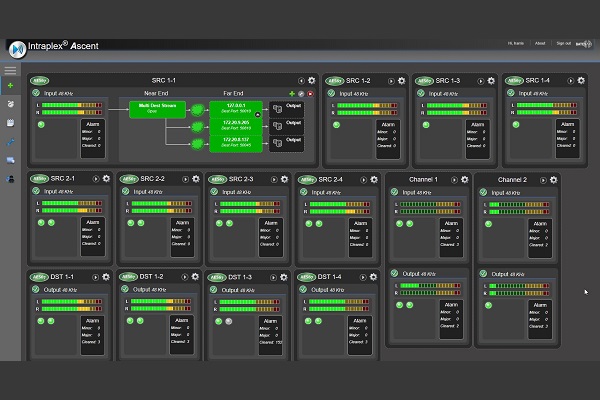
Task: Click the red stop icon beside Far End
Action: coord(310,93)
